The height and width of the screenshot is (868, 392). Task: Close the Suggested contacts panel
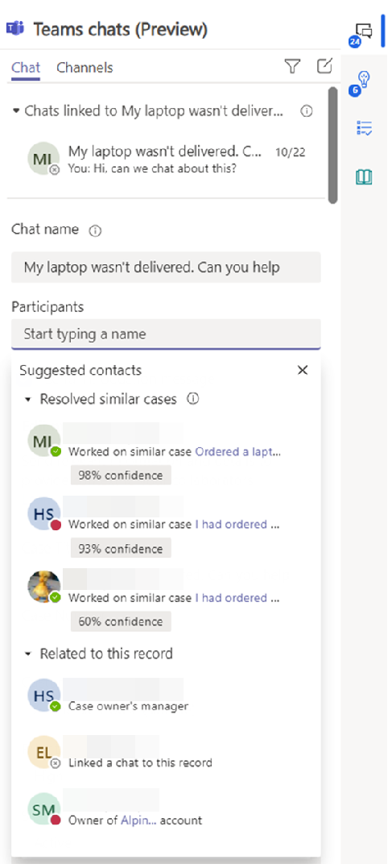click(x=303, y=371)
